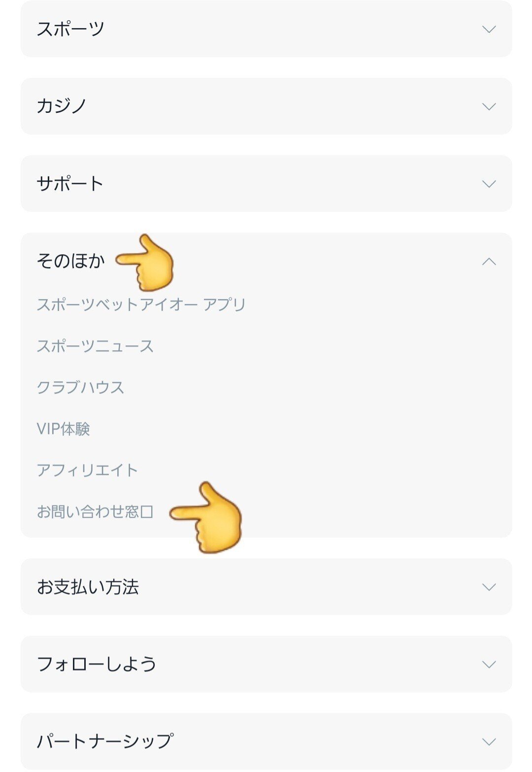Screen dimensions: 532x772
Task: Click the chevron icon next to スポーツ
Action: pyautogui.click(x=488, y=30)
